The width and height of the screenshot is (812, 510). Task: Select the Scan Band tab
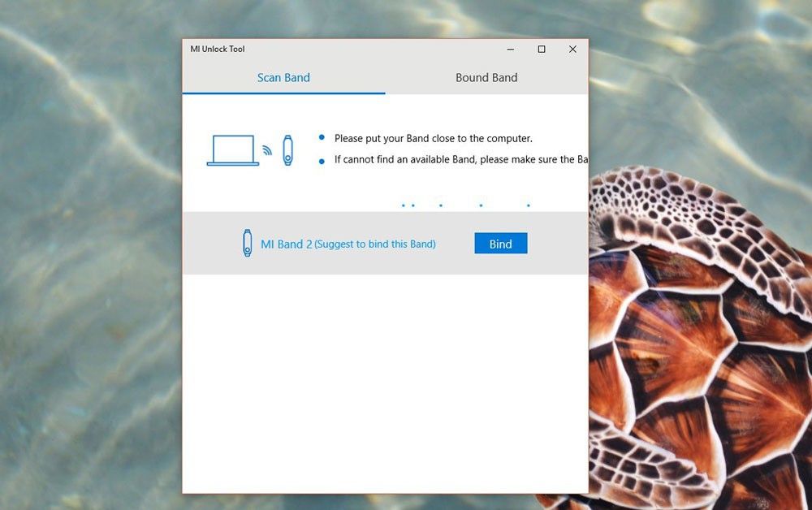pyautogui.click(x=283, y=78)
